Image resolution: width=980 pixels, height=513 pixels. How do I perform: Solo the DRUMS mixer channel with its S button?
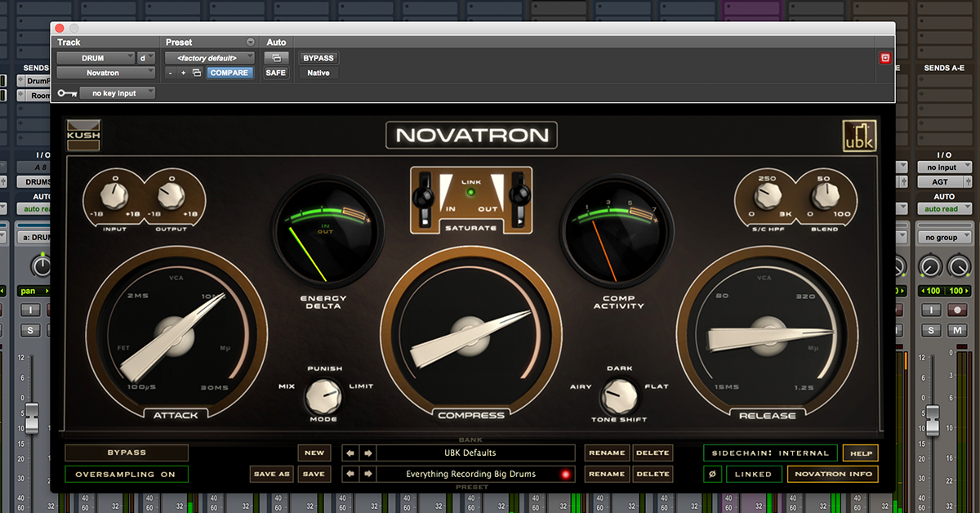point(31,330)
